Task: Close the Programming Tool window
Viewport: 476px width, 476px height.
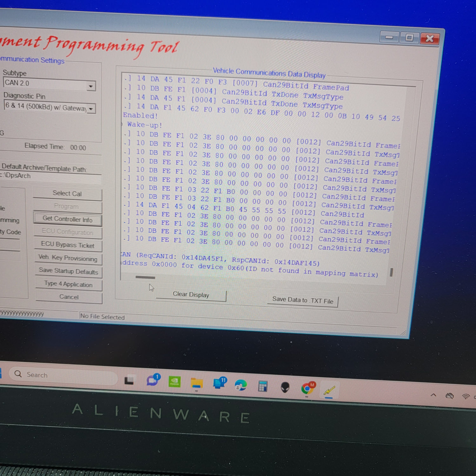Action: [x=430, y=38]
